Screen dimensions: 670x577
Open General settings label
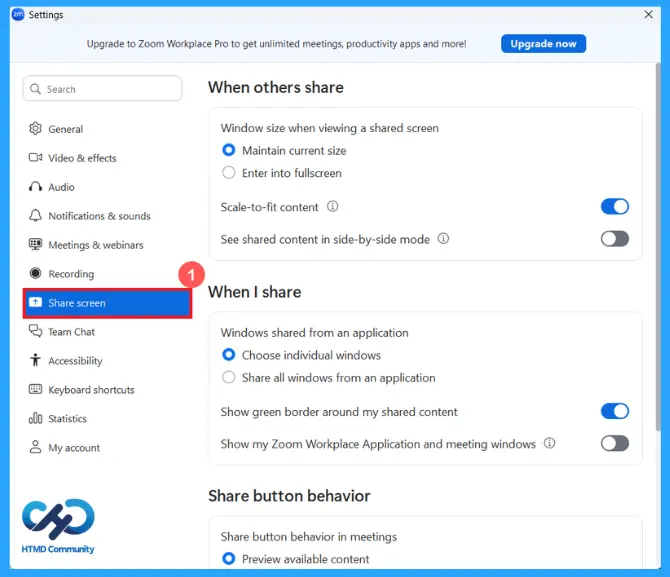pos(65,129)
